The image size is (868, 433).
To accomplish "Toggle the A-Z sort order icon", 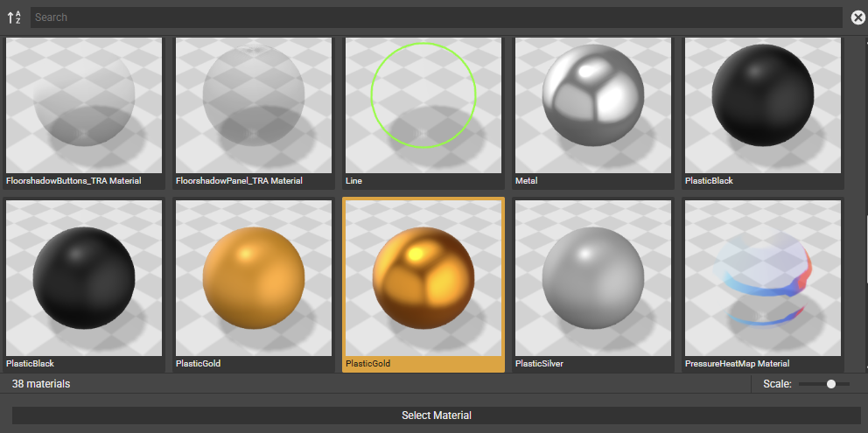I will point(14,17).
